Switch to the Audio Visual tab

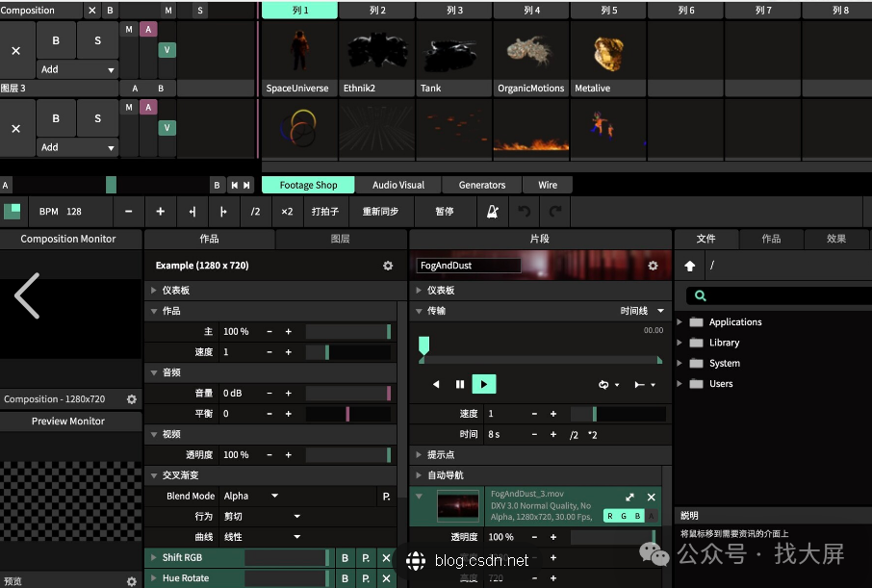(x=398, y=185)
